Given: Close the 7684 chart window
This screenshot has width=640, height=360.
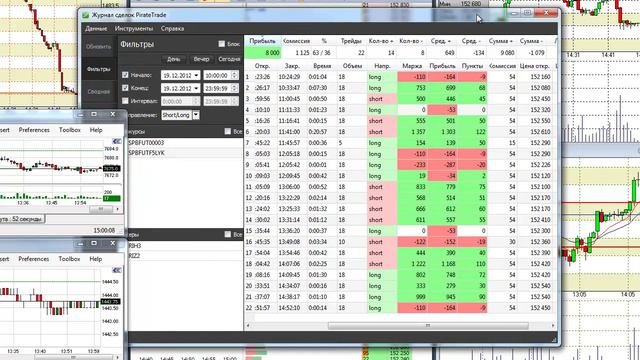Looking at the screenshot, I should [x=113, y=114].
